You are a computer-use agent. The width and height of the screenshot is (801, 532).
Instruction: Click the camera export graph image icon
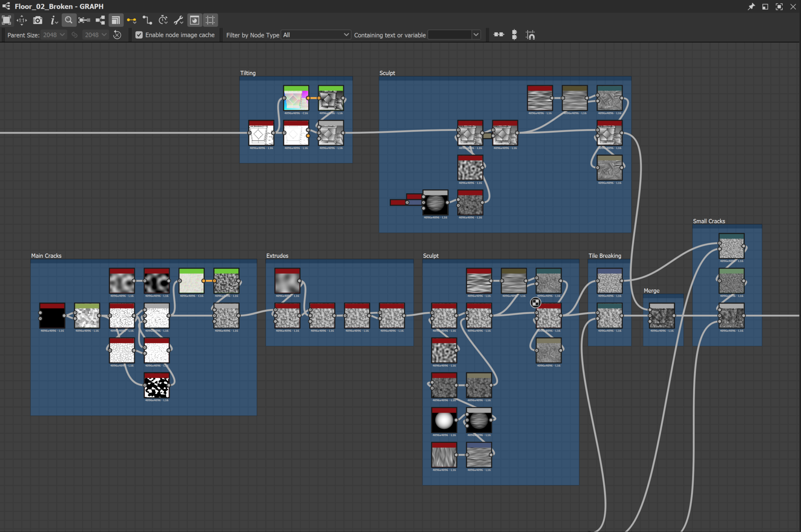(x=38, y=20)
